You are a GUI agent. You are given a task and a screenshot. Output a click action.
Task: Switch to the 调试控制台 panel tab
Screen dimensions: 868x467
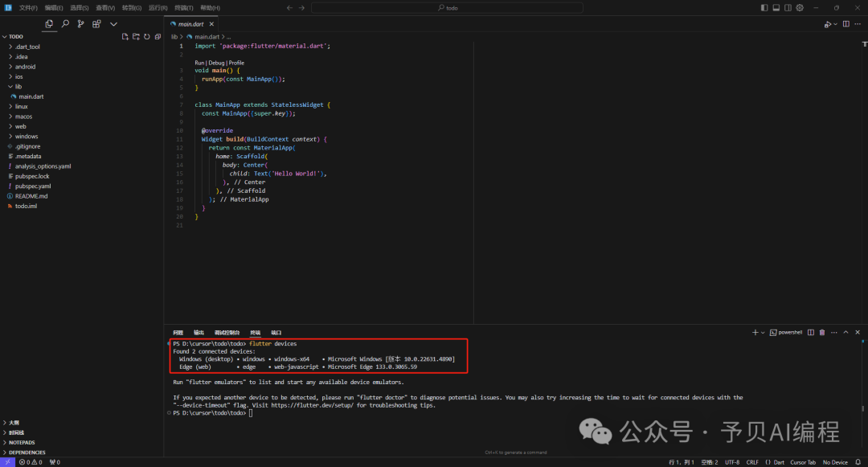227,333
